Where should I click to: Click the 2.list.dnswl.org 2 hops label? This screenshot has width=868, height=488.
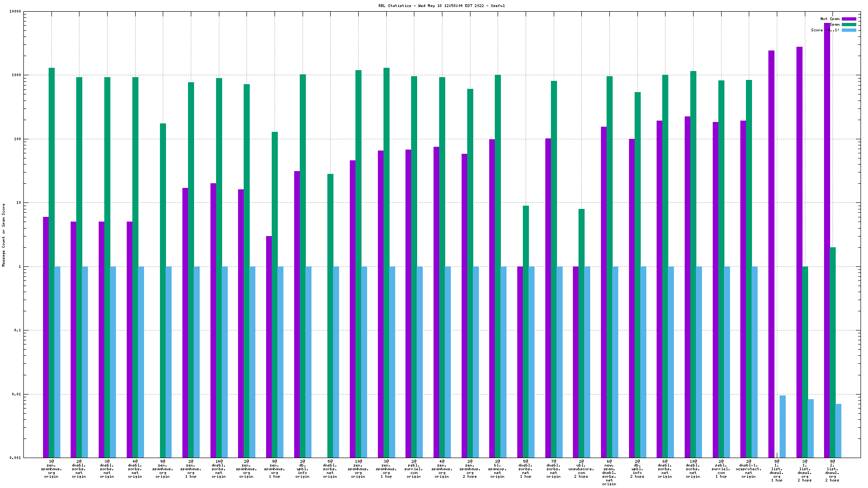click(832, 471)
